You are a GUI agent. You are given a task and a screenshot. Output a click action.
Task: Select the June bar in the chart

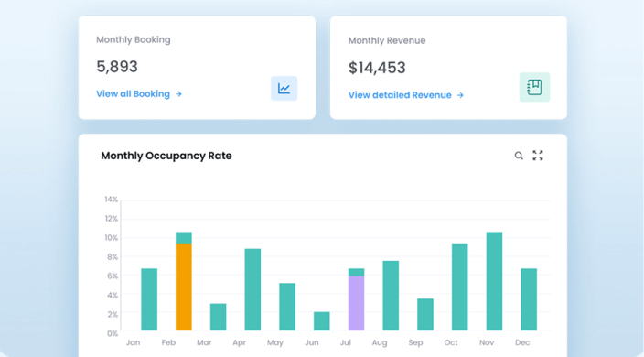pyautogui.click(x=322, y=321)
